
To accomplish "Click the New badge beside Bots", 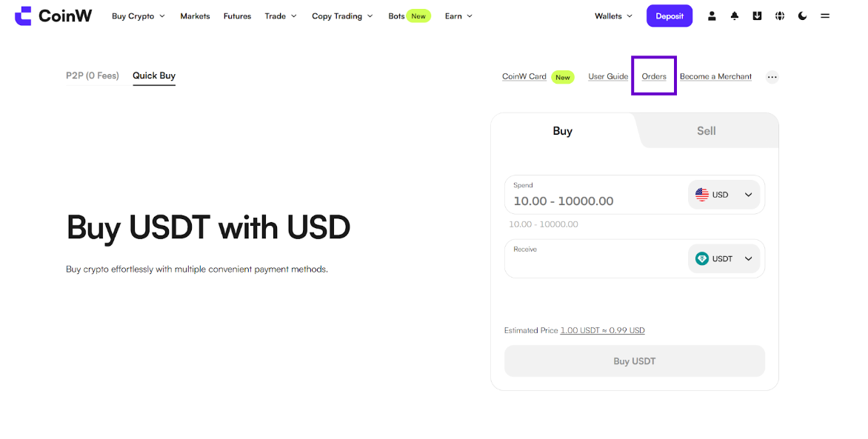I will 418,16.
